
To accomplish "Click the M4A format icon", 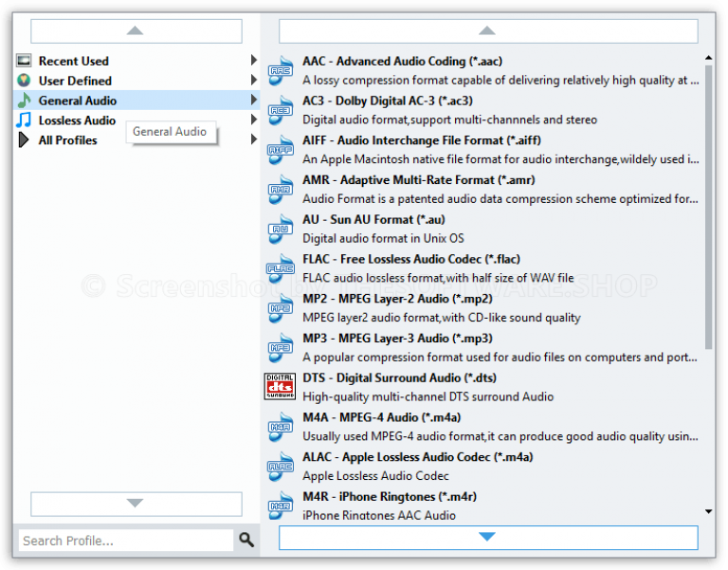I will [281, 427].
